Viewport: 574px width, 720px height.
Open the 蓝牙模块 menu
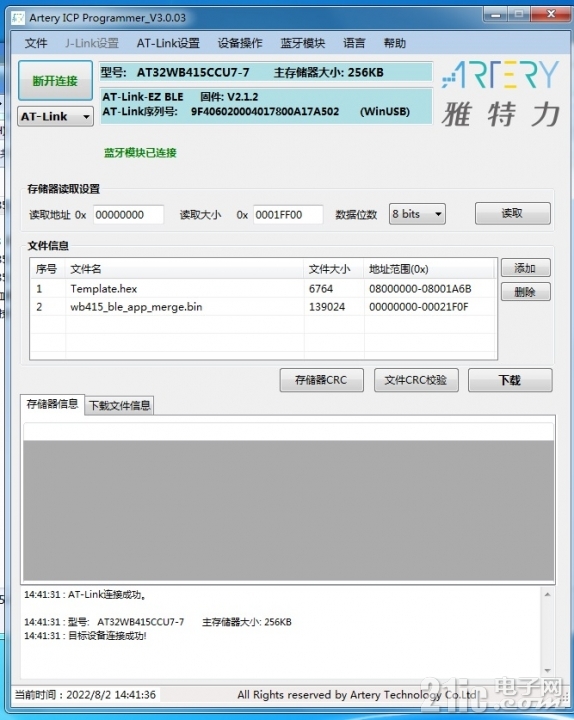click(303, 43)
